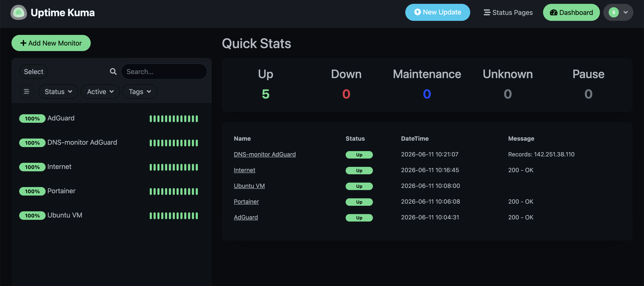
Task: Click the datetime '2026-06-11 10:08:00'
Action: click(430, 186)
